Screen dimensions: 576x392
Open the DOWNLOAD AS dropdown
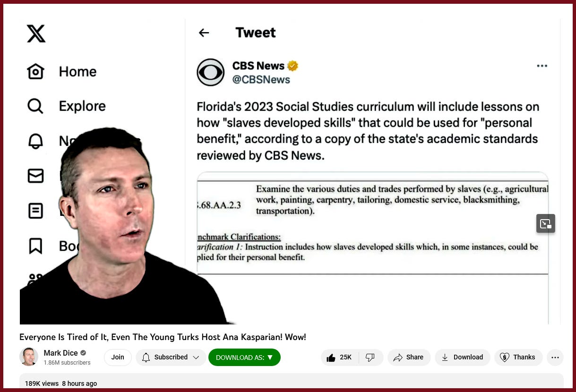coord(244,358)
